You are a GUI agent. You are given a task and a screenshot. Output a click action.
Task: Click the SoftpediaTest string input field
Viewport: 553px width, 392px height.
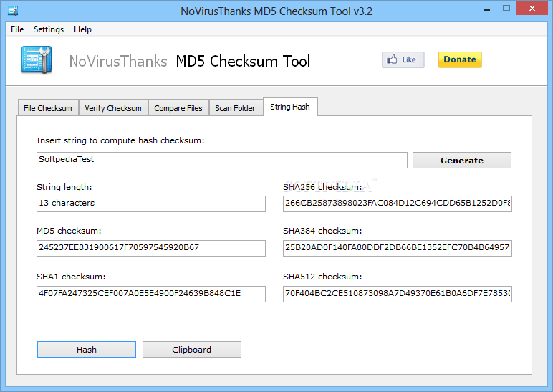222,161
